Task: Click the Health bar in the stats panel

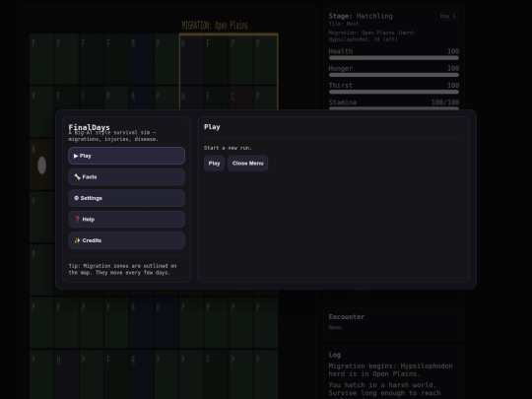Action: 394,58
